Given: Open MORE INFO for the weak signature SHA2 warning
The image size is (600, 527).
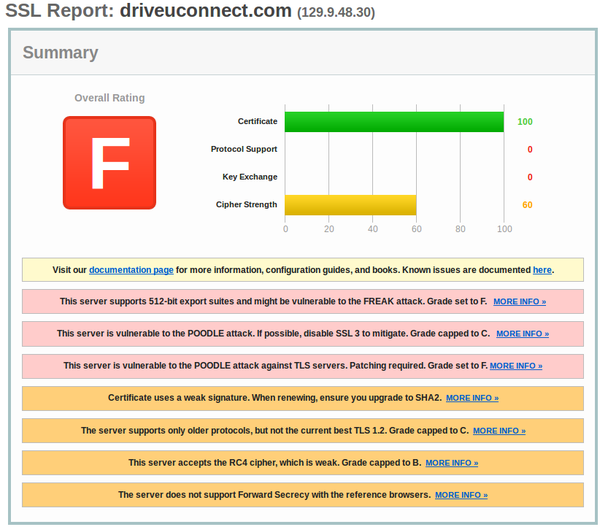Looking at the screenshot, I should (472, 398).
